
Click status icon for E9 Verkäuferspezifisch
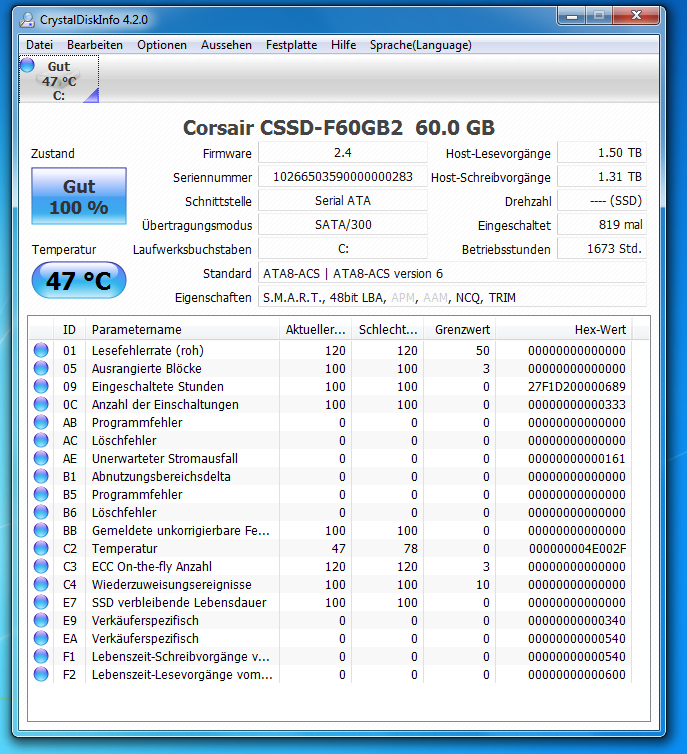point(41,620)
